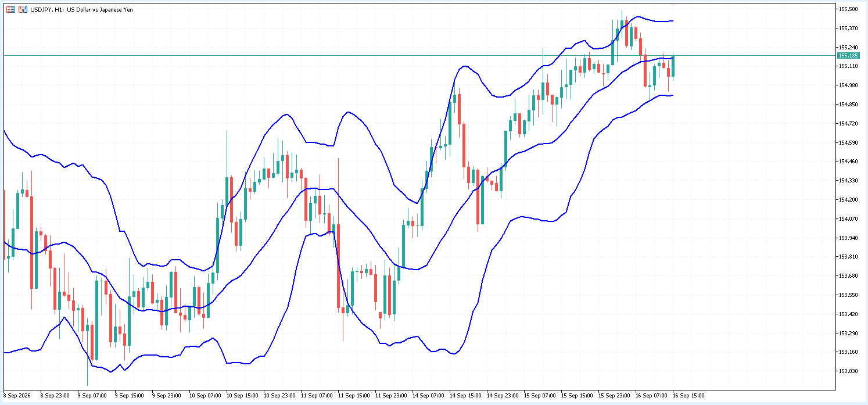Screen dimensions: 868x405
Task: Click the 153.940 price scale label
Action: tap(848, 238)
